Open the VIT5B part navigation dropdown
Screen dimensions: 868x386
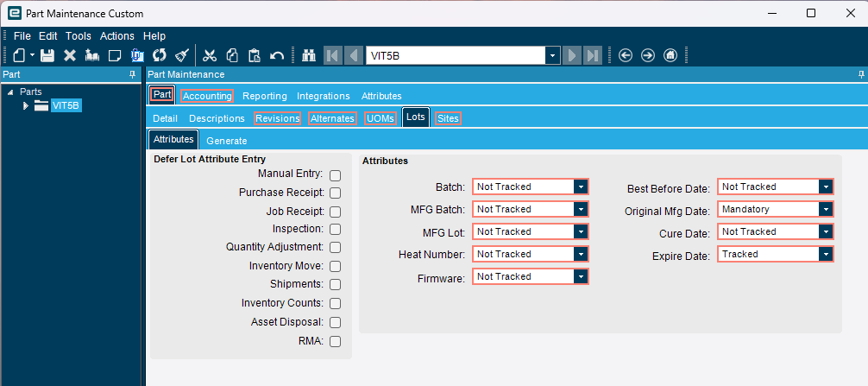[x=552, y=55]
